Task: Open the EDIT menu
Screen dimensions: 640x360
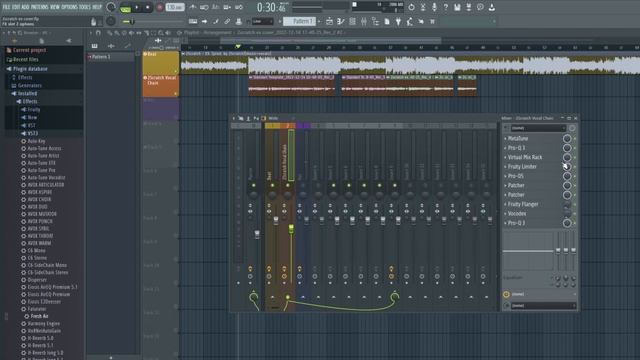Action: coord(16,7)
